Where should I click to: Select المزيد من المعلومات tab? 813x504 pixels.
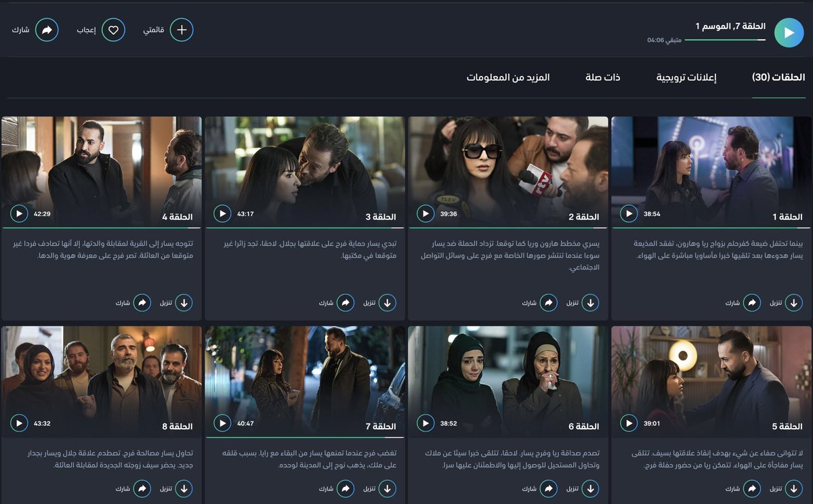pos(508,77)
